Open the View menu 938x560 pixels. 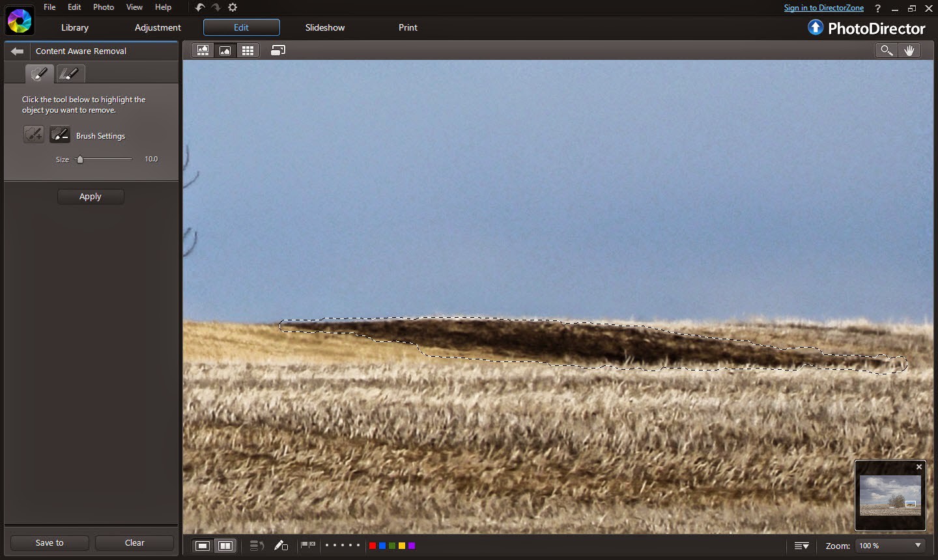(x=134, y=7)
